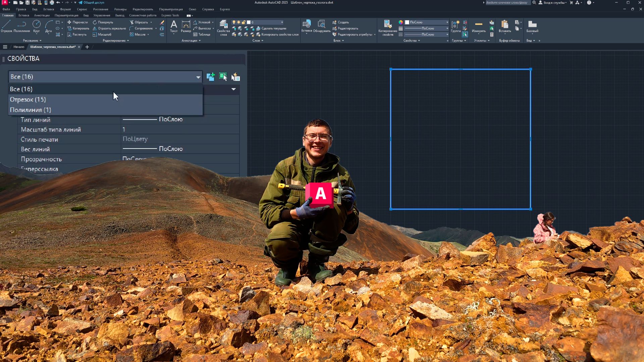Click the Таблица (table) tool
This screenshot has height=362, width=644.
[x=202, y=34]
